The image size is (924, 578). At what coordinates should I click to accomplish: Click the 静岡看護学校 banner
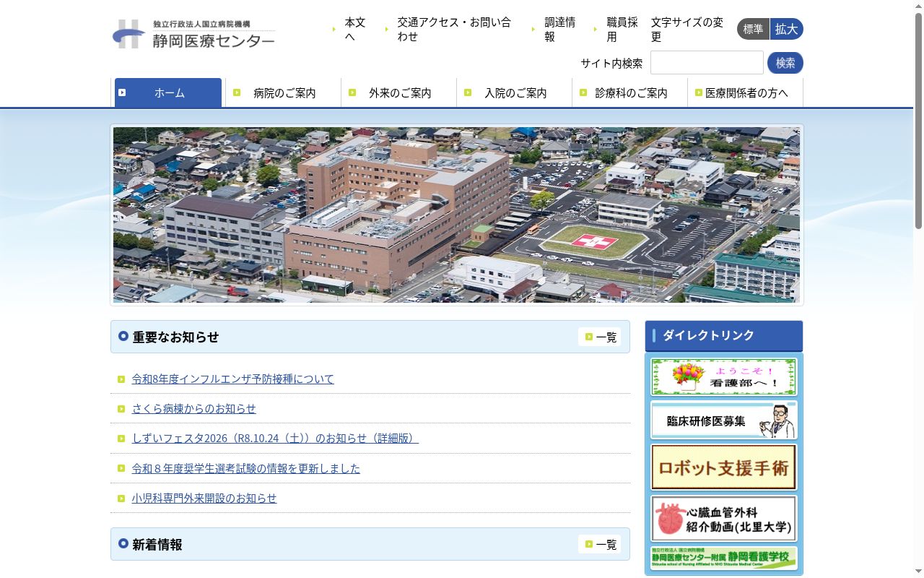coord(723,558)
